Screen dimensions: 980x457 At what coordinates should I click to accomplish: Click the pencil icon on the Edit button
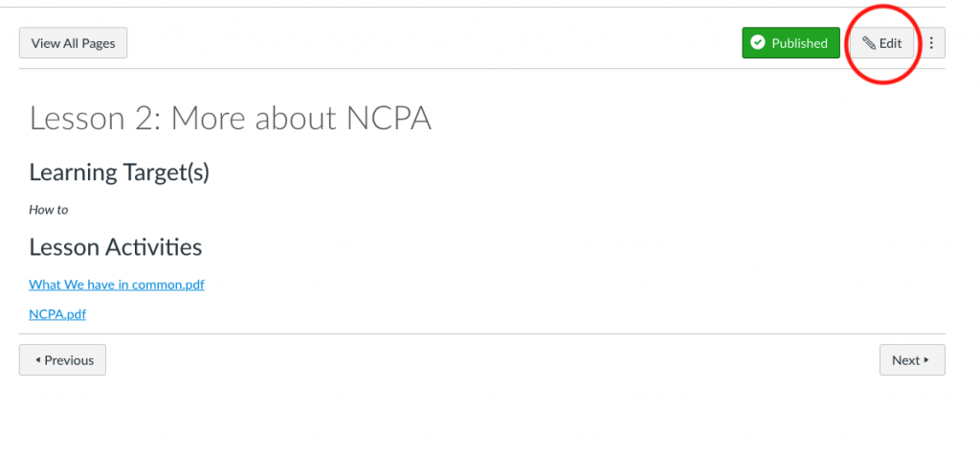coord(869,43)
